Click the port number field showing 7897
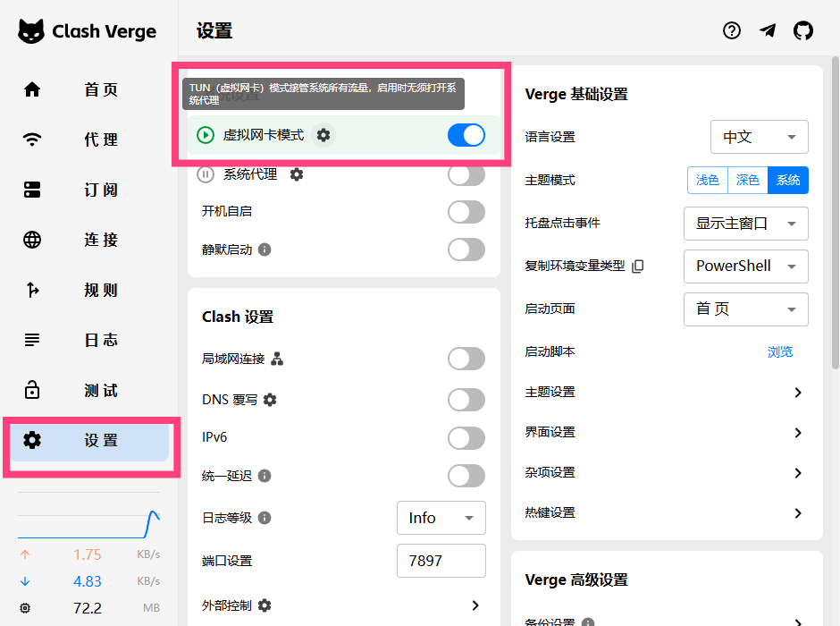This screenshot has height=626, width=840. [x=441, y=561]
